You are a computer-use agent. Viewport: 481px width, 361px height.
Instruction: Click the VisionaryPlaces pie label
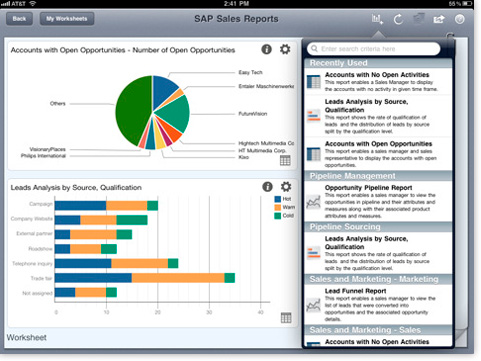47,149
